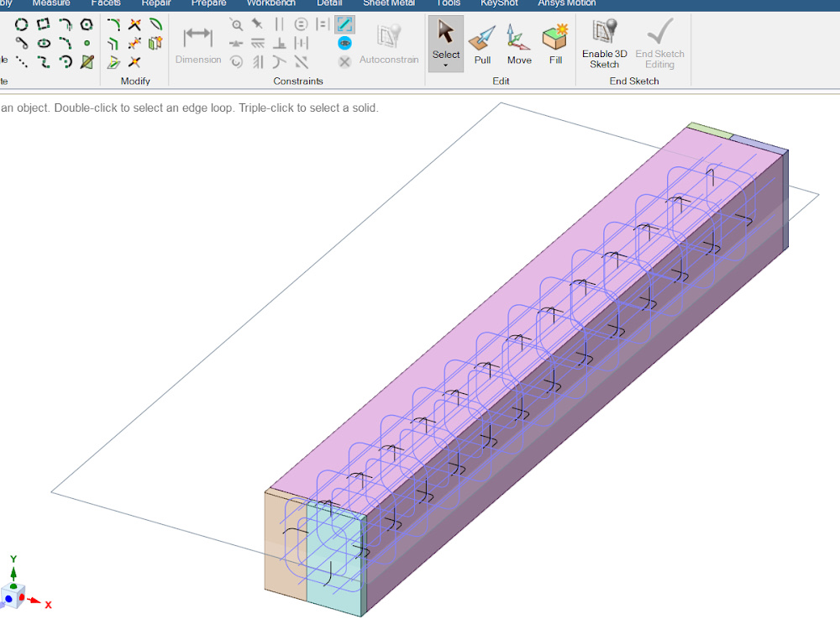
Task: Click the Tangent constraint icon
Action: (279, 62)
